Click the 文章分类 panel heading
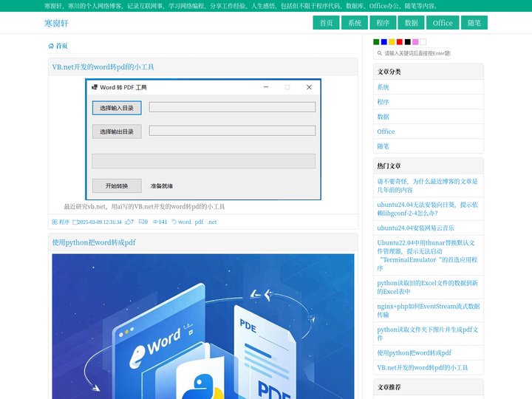The height and width of the screenshot is (399, 532). coord(389,72)
